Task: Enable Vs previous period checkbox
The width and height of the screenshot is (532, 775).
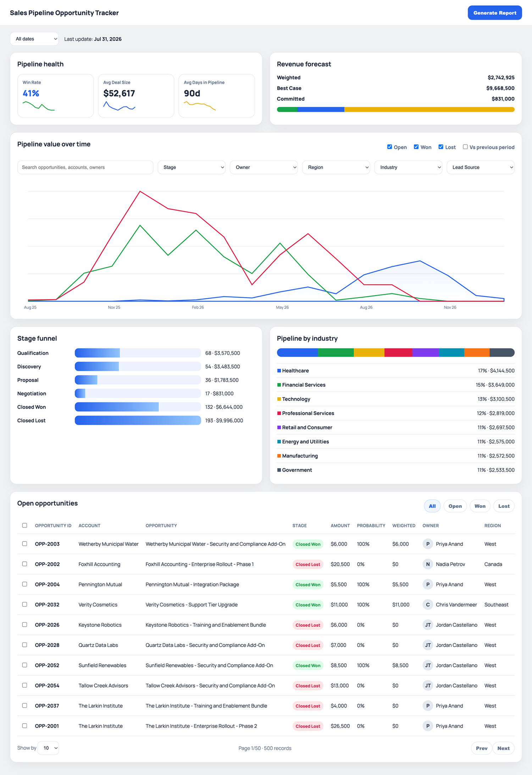Action: point(465,147)
